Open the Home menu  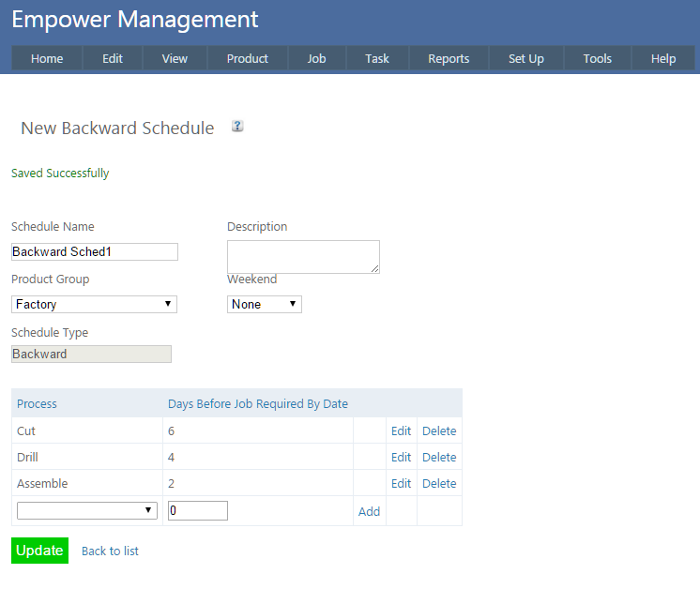tap(47, 58)
